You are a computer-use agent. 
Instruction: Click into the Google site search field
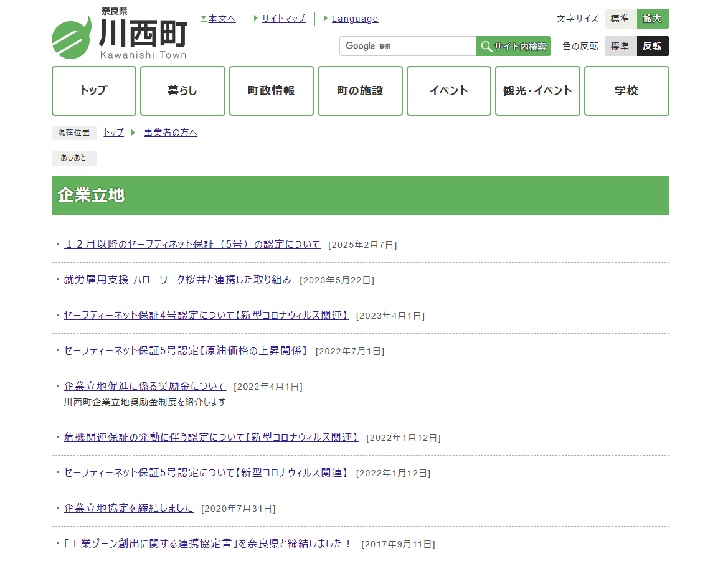click(408, 46)
